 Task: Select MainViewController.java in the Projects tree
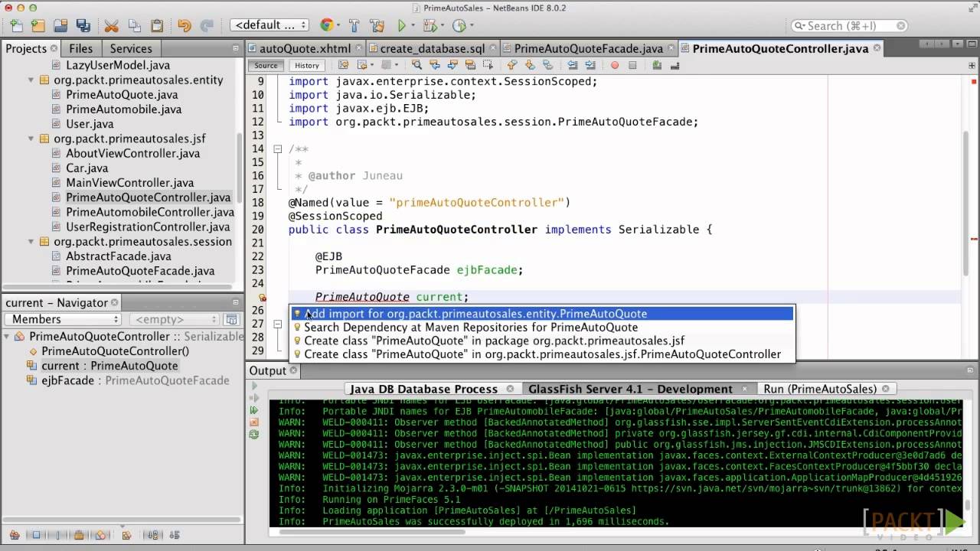pos(129,183)
